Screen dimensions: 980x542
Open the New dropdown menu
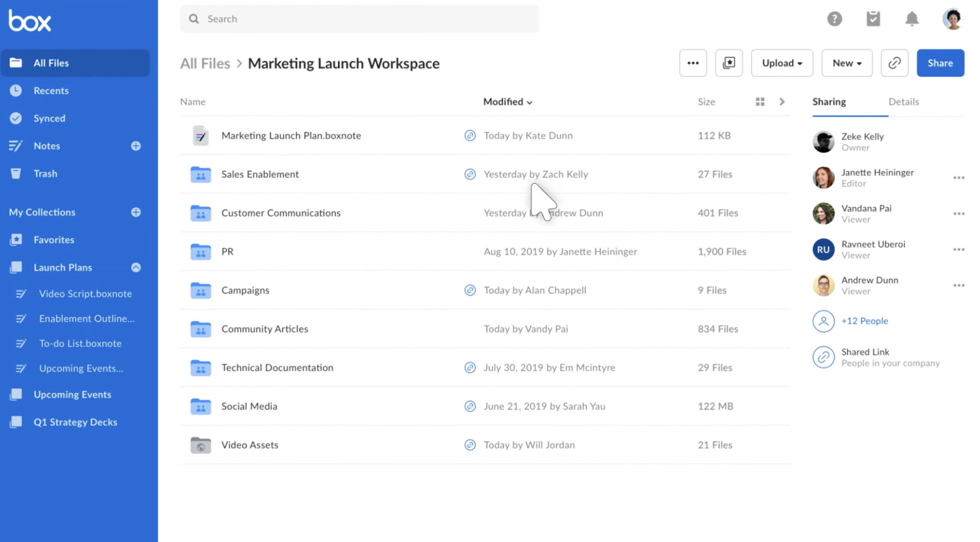[846, 63]
